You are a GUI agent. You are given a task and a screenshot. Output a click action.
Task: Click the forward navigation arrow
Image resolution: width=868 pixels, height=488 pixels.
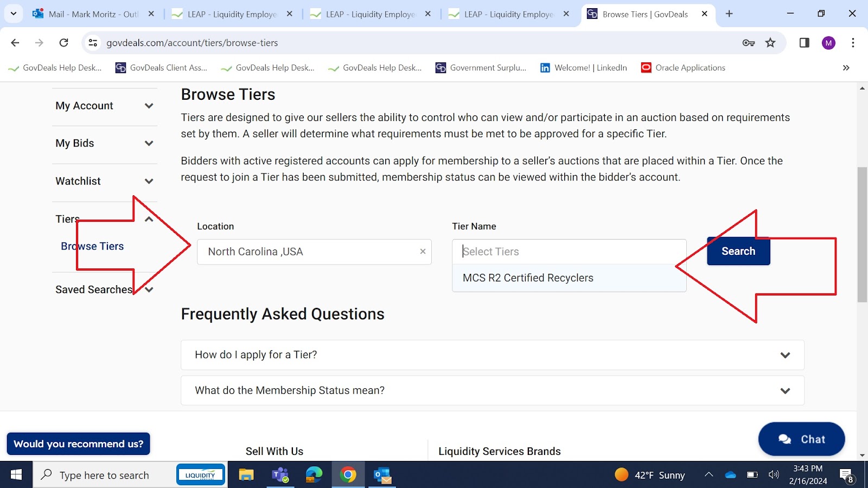(39, 43)
